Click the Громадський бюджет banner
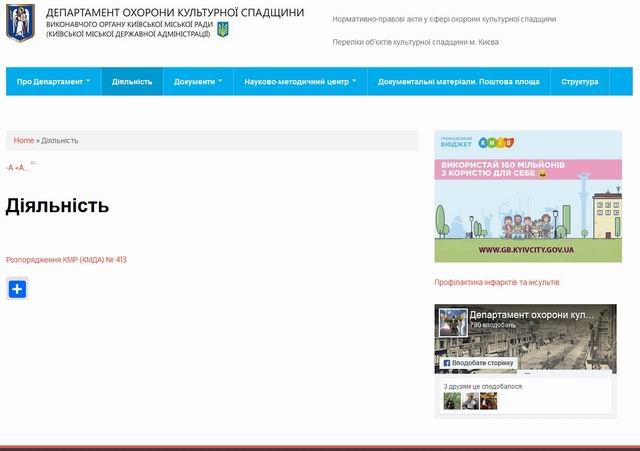 coord(528,196)
